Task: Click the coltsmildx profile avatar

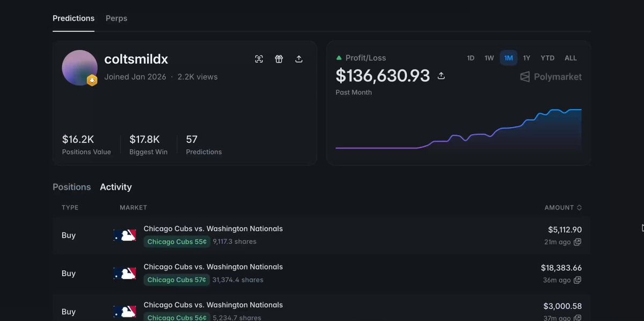Action: [79, 68]
